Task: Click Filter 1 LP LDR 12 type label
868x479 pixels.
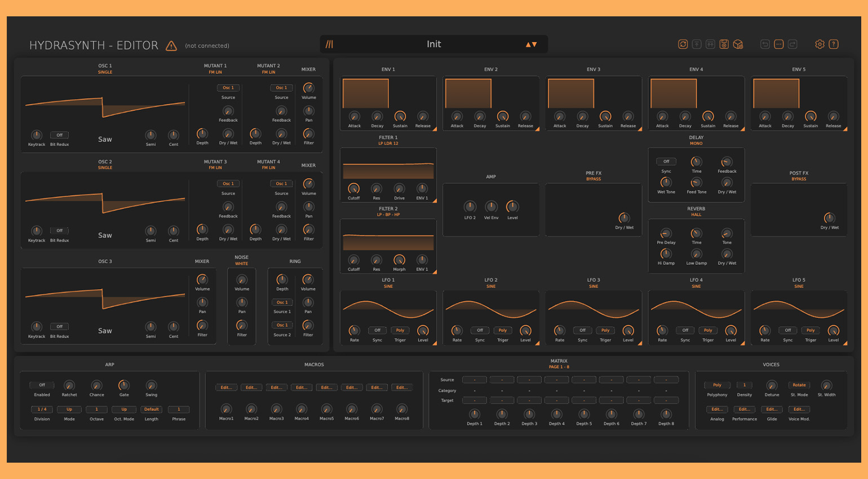Action: point(388,144)
